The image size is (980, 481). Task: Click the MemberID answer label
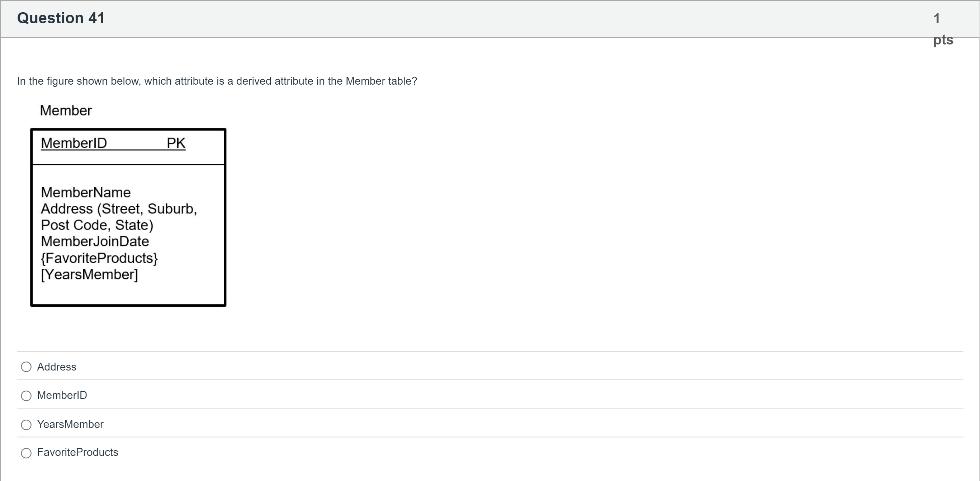[x=62, y=395]
